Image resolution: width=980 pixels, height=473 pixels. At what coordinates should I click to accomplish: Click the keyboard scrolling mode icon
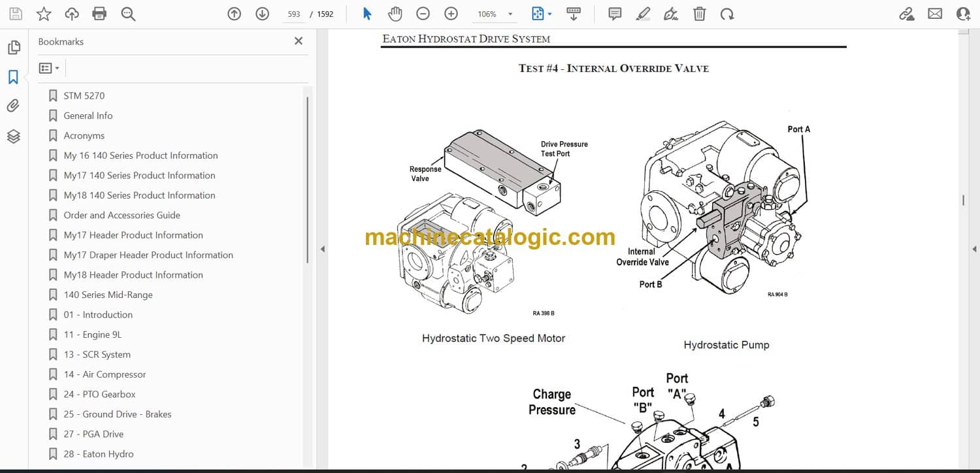pyautogui.click(x=574, y=14)
